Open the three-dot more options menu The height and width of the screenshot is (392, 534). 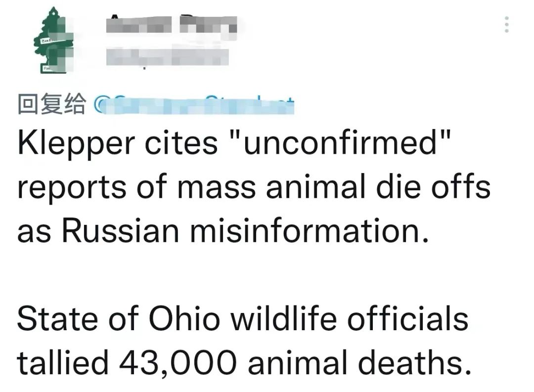click(506, 25)
